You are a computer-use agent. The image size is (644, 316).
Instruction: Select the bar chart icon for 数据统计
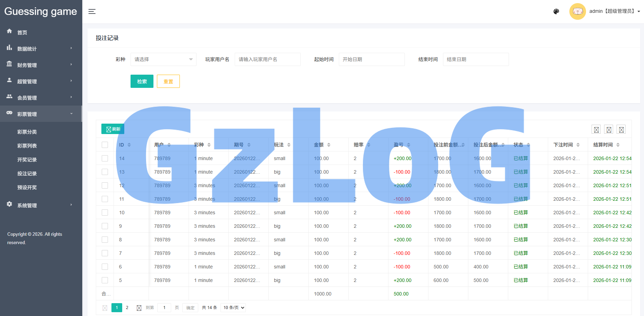(x=9, y=48)
